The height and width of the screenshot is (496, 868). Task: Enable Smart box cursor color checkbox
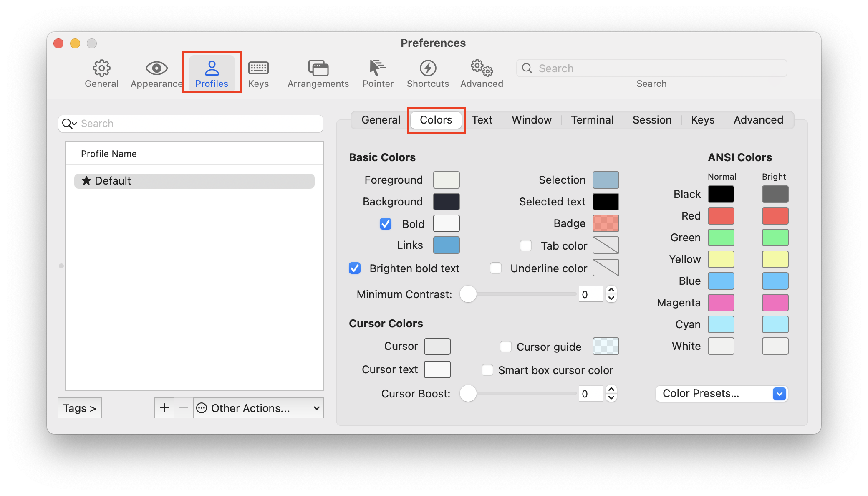click(x=487, y=370)
